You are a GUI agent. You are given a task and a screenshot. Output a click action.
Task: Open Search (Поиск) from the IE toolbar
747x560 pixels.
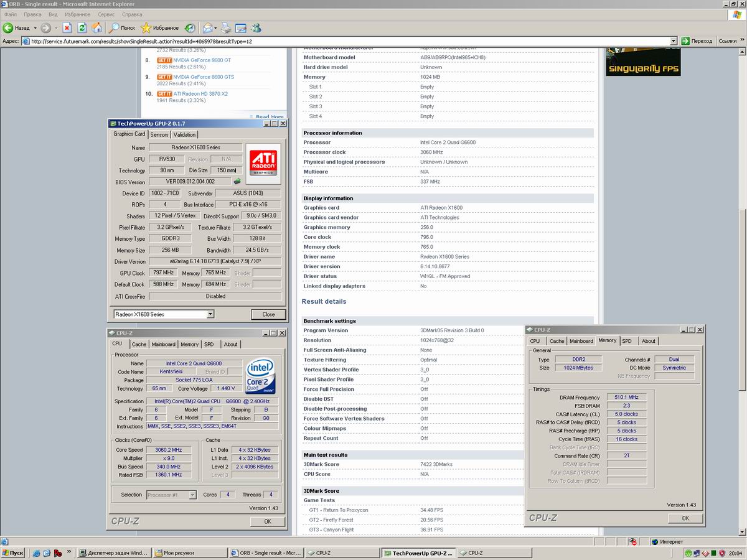[122, 28]
